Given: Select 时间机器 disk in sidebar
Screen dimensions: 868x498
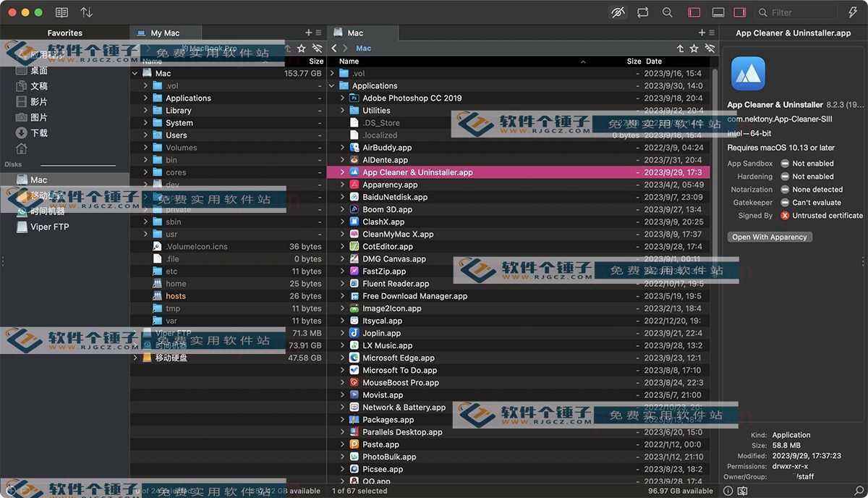Looking at the screenshot, I should (48, 211).
